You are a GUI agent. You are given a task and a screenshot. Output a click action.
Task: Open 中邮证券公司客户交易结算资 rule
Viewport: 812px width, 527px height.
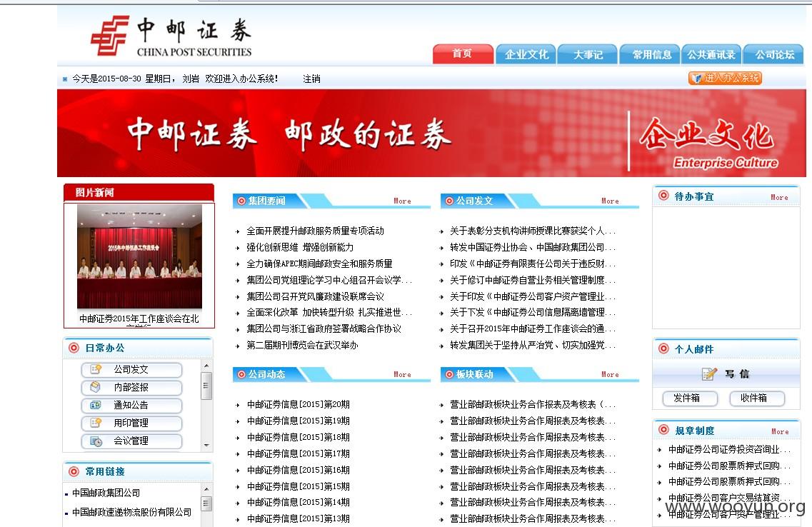(729, 498)
